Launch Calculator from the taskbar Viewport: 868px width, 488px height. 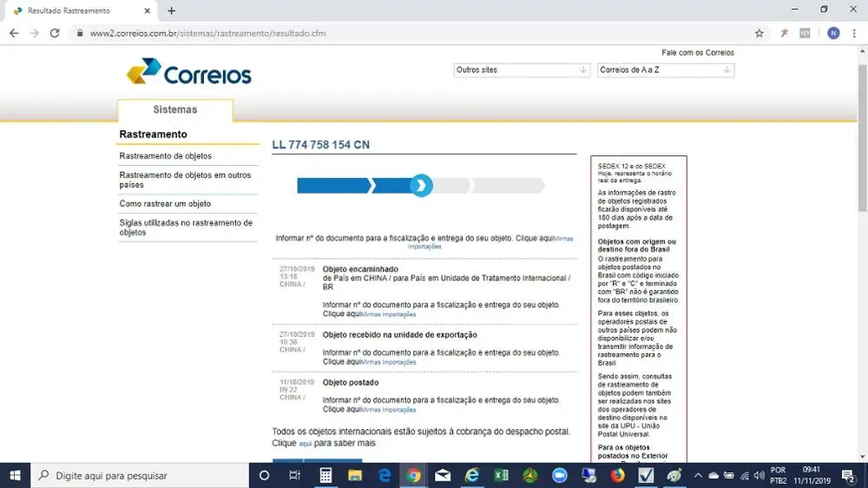click(325, 475)
